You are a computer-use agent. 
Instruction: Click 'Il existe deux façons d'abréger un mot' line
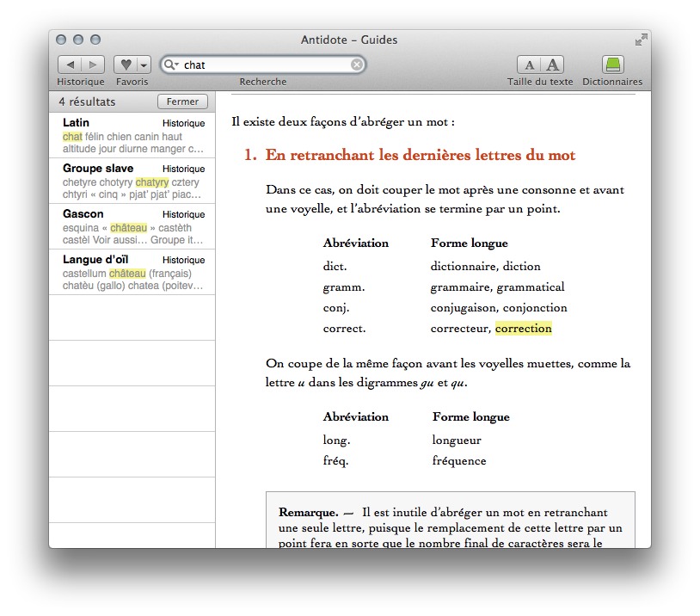(343, 122)
